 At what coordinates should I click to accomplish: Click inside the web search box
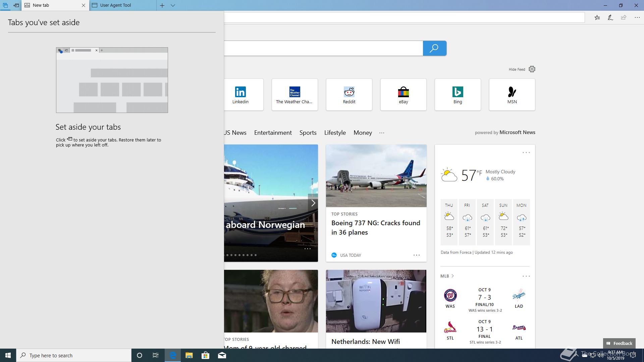coord(323,48)
